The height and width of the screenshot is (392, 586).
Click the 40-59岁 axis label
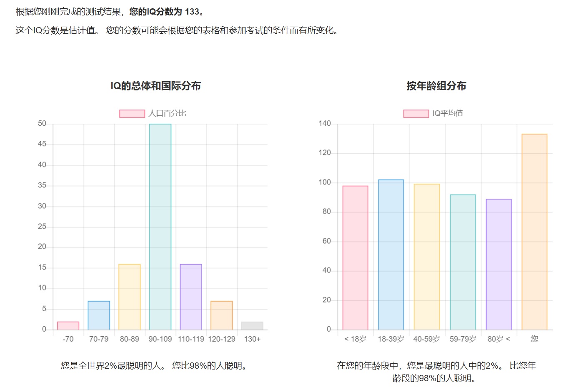(x=427, y=339)
